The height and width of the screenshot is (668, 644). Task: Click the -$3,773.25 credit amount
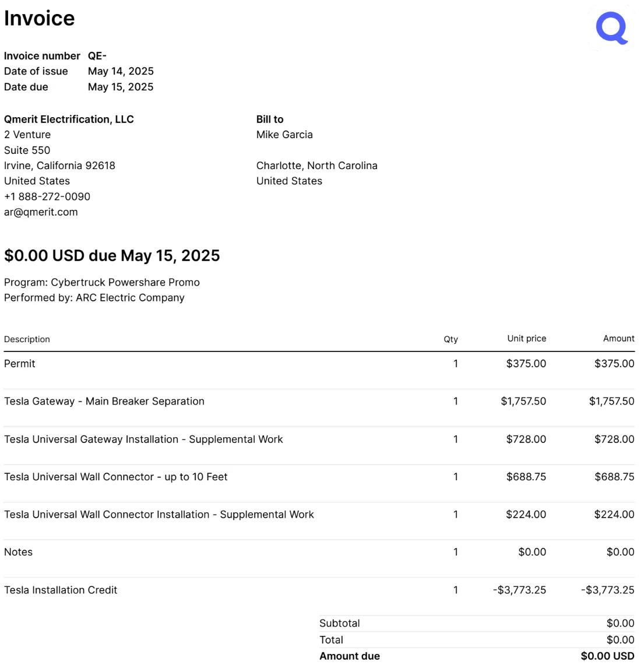click(607, 590)
